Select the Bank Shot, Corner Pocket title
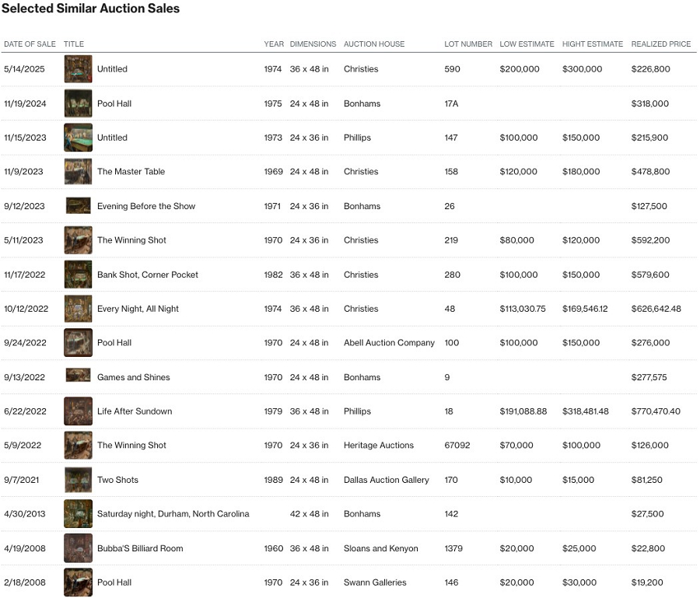 click(147, 275)
